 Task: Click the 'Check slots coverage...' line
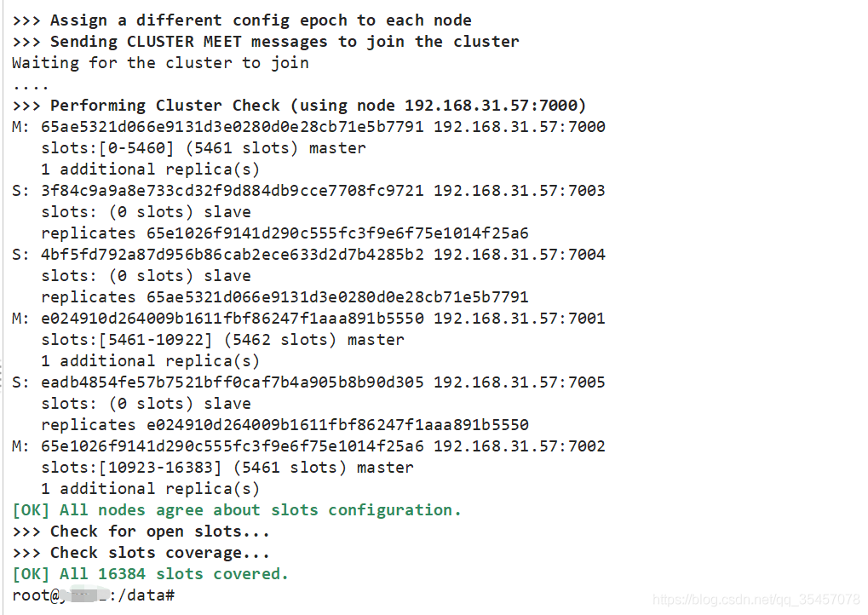pyautogui.click(x=141, y=553)
